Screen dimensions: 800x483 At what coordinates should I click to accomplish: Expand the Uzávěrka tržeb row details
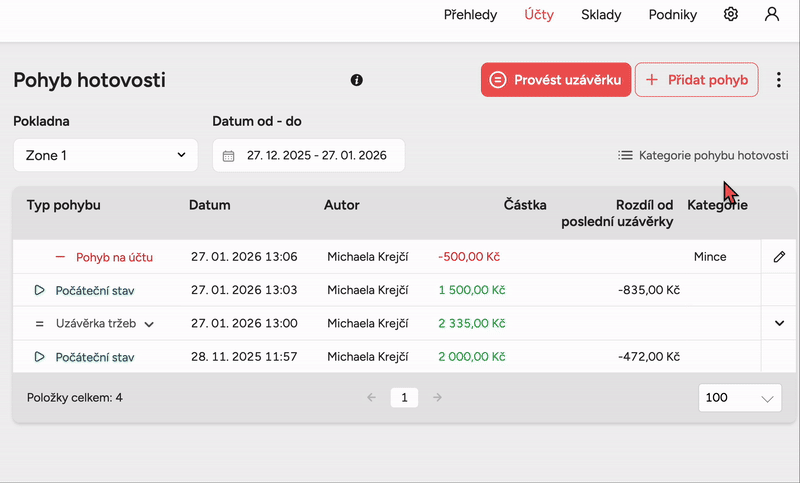779,323
